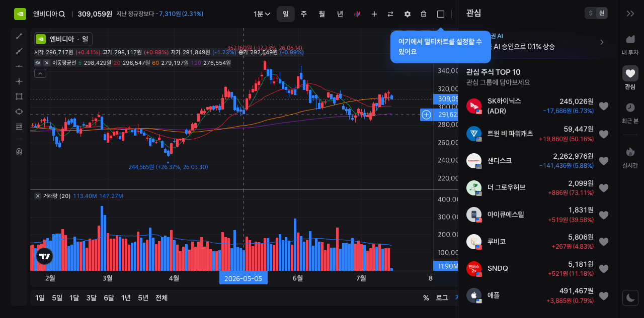Select the crosshair line tool
This screenshot has height=318, width=644.
tap(19, 81)
